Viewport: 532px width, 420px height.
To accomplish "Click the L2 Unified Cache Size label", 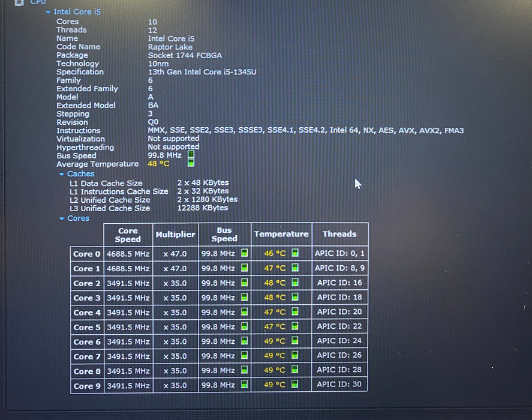I will point(110,200).
